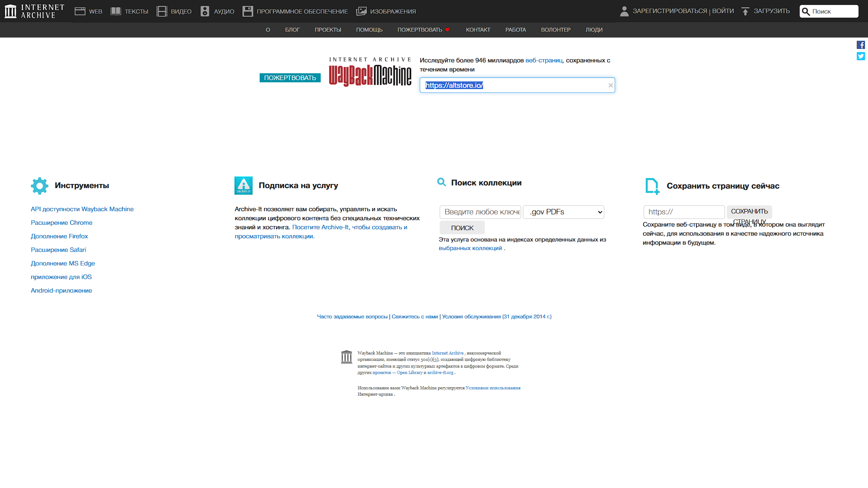Open the Пожертвовать menu item
This screenshot has width=868, height=488.
click(420, 30)
